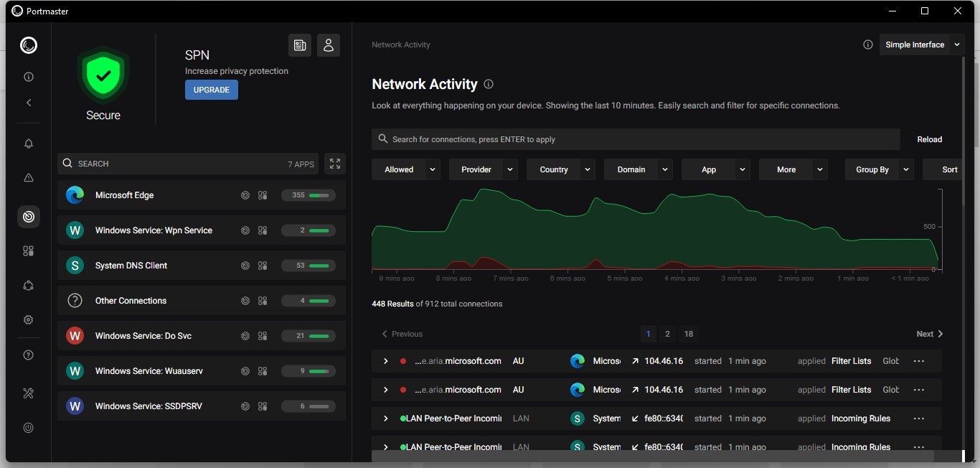
Task: Click Do Svc's radar connections icon
Action: coord(245,336)
